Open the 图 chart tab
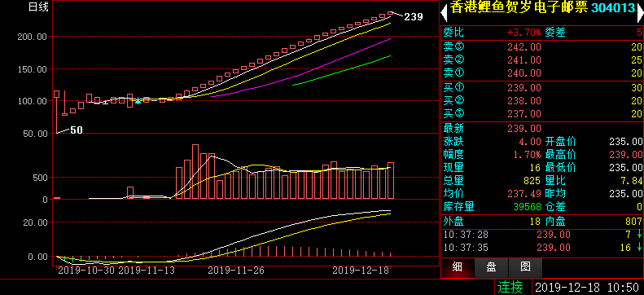This screenshot has width=644, height=295. tap(525, 268)
